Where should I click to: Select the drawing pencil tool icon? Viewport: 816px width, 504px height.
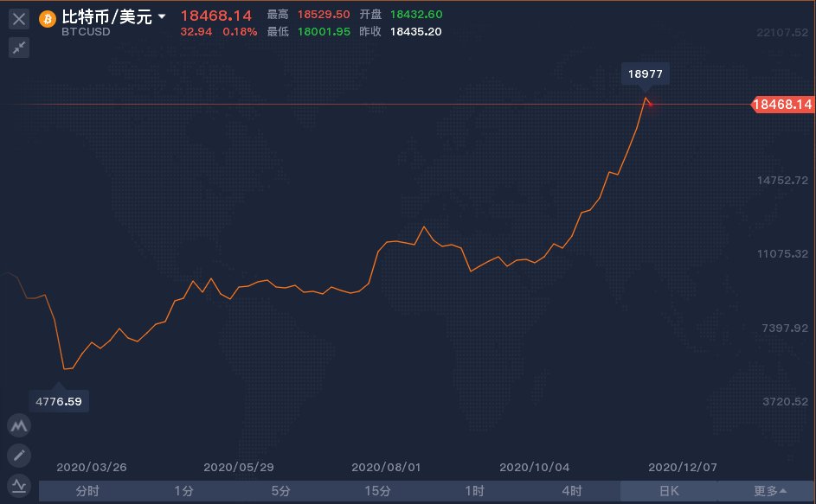tap(18, 456)
